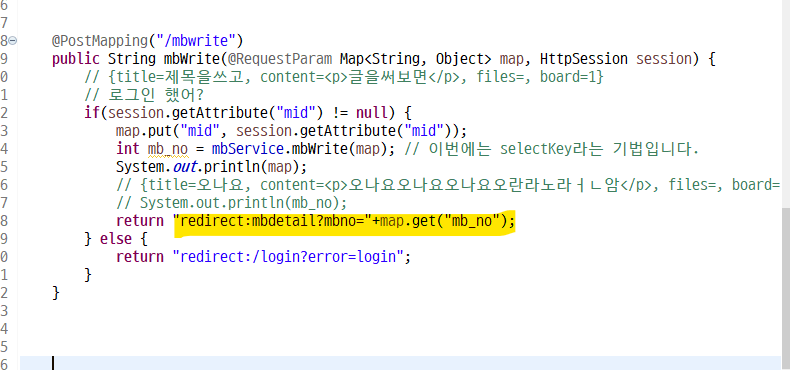Click the comment line "// 로그인 했어?"
The height and width of the screenshot is (370, 790).
pos(144,95)
